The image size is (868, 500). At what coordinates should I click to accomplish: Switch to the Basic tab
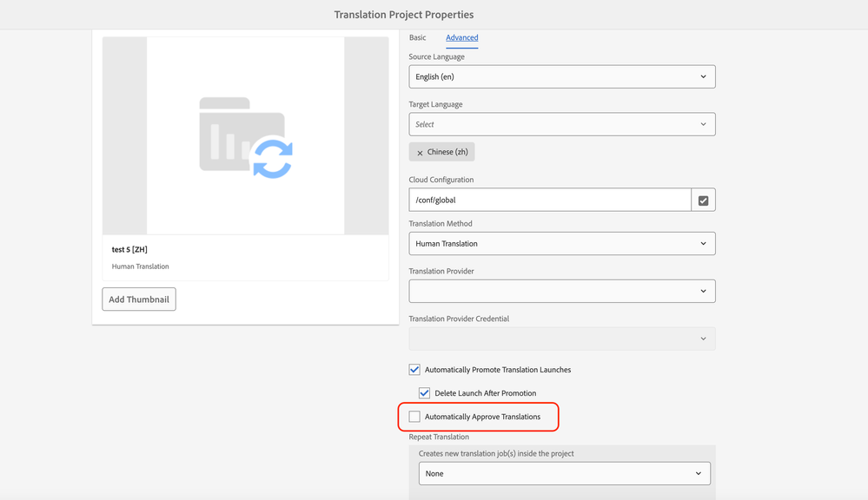(418, 37)
